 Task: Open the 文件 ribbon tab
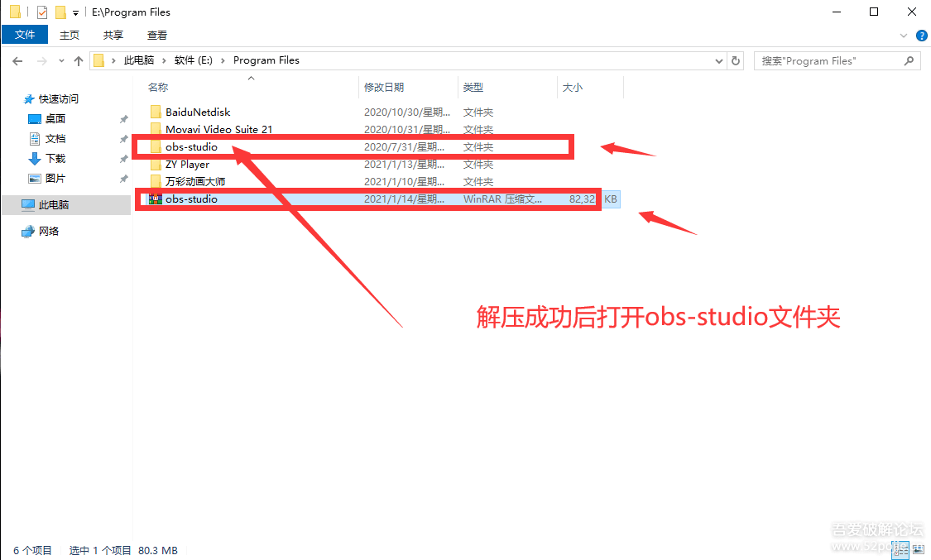pos(24,35)
